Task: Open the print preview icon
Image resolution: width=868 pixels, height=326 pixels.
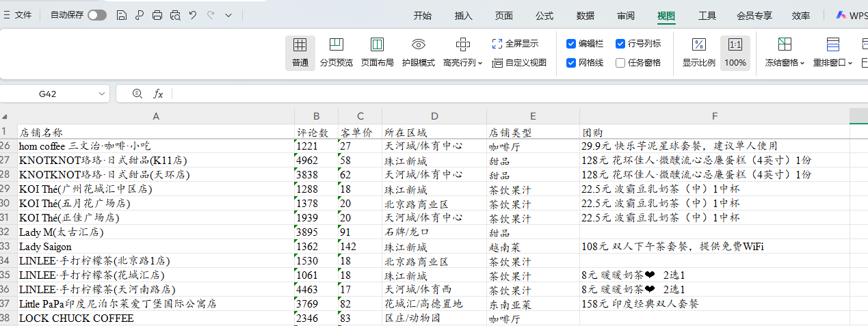Action: (x=175, y=15)
